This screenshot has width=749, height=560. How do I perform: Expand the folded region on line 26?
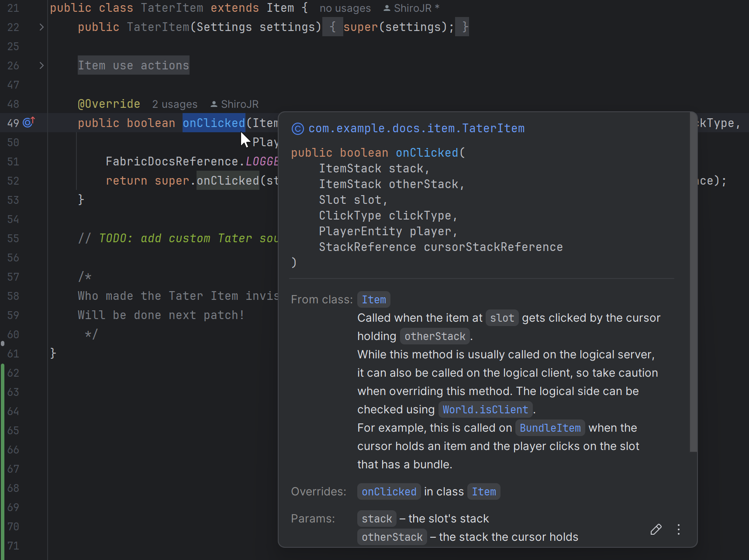click(41, 65)
